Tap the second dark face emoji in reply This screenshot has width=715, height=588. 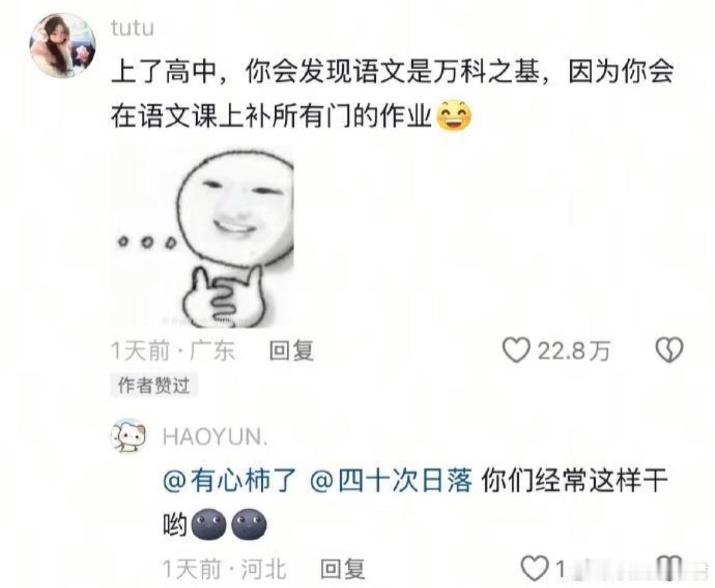(249, 524)
